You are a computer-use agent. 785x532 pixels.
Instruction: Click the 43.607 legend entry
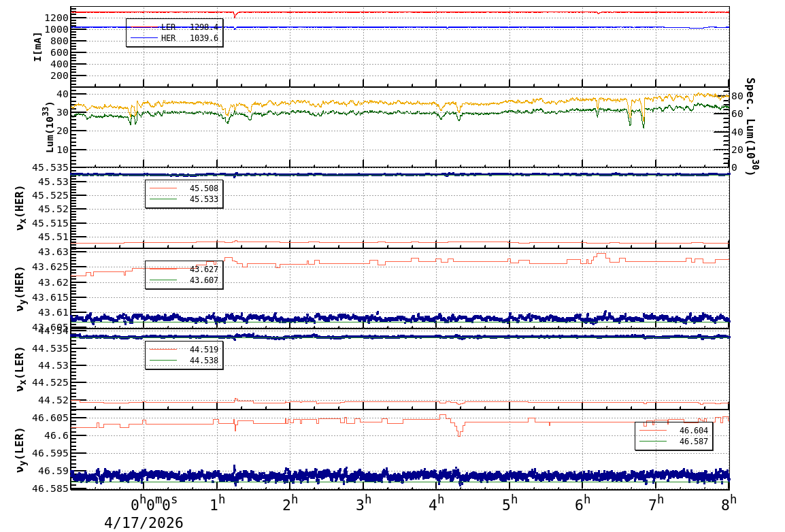click(203, 280)
